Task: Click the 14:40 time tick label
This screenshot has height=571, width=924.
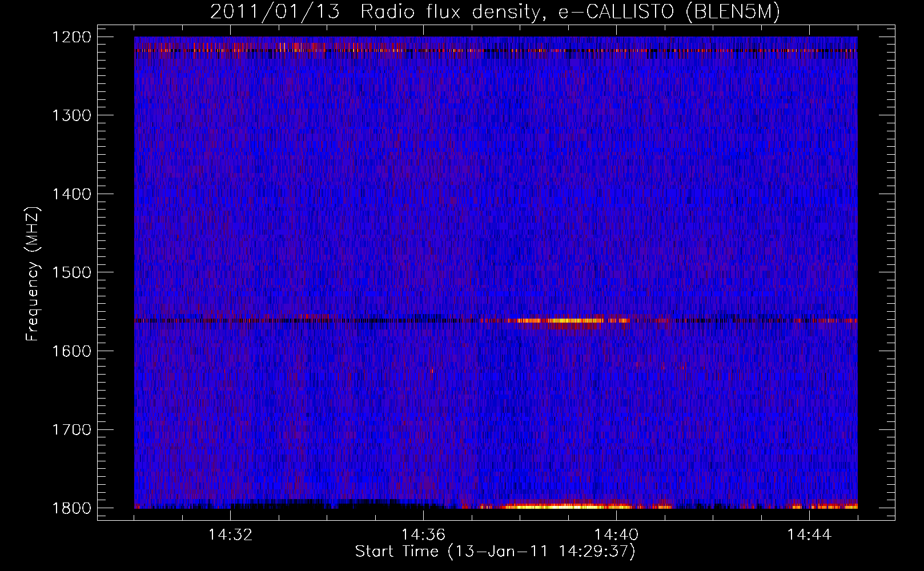Action: pyautogui.click(x=616, y=535)
